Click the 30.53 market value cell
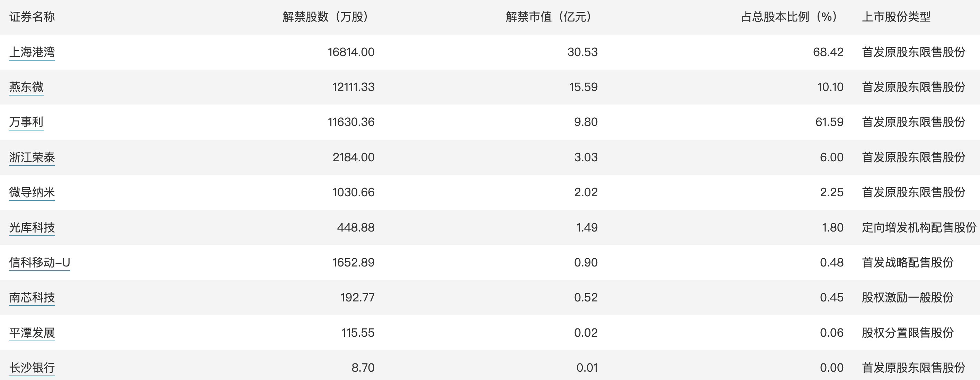 pyautogui.click(x=582, y=52)
